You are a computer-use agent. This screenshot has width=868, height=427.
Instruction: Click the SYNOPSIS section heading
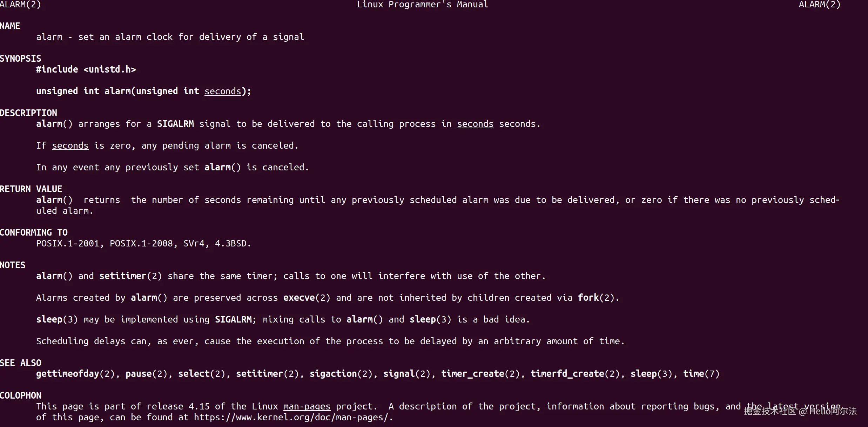click(x=21, y=59)
